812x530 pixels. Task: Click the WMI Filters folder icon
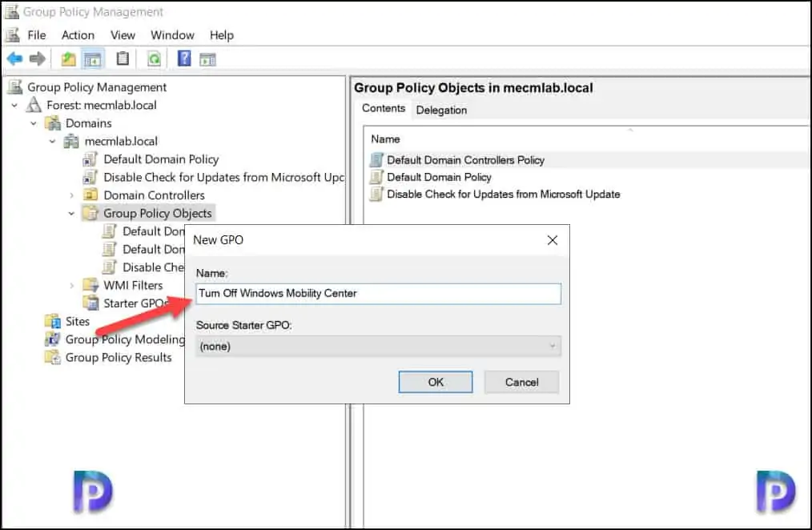pos(90,285)
